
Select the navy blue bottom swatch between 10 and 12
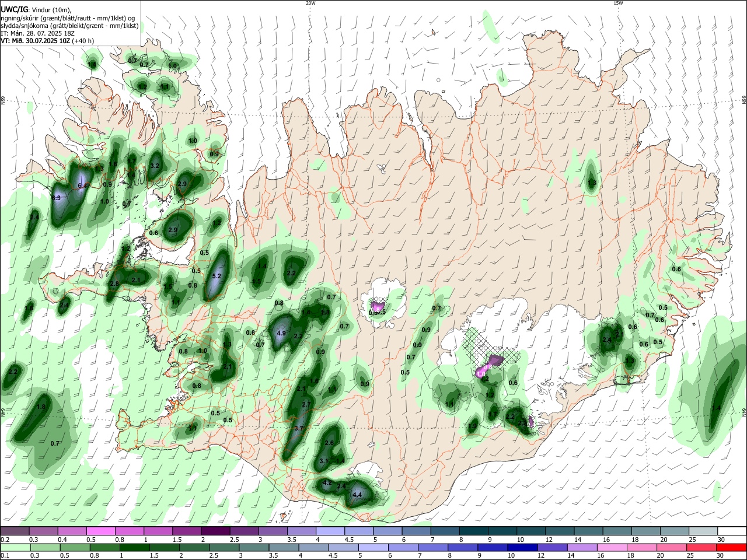[522, 547]
